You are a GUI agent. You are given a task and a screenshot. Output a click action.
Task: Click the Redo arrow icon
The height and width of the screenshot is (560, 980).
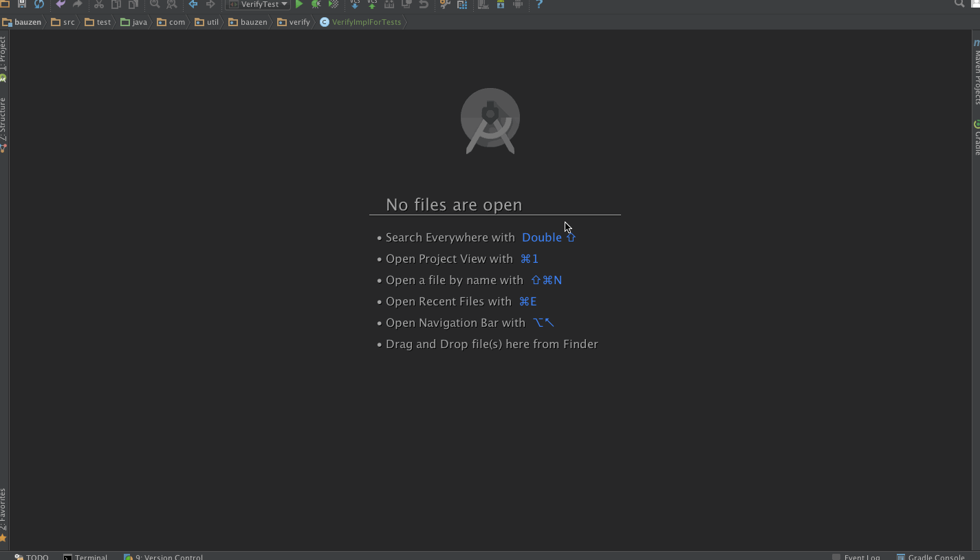click(77, 4)
